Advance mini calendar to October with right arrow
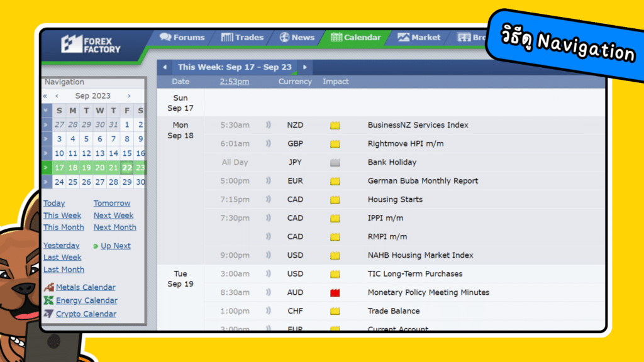 130,96
